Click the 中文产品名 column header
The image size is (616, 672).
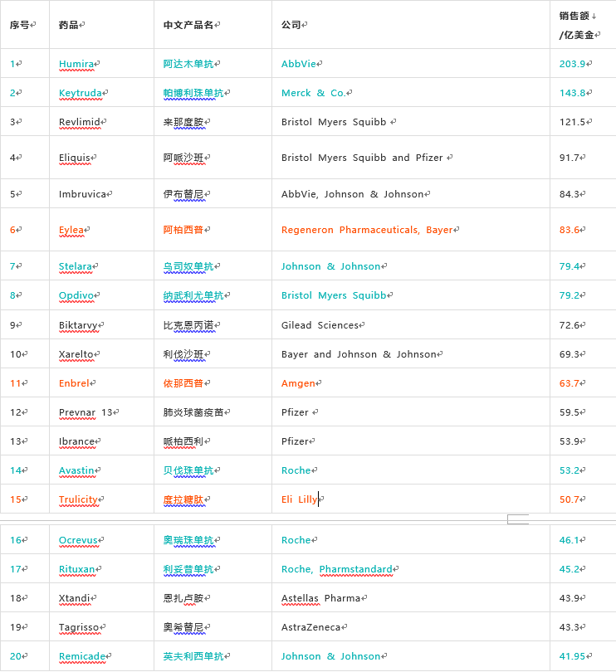tap(189, 25)
